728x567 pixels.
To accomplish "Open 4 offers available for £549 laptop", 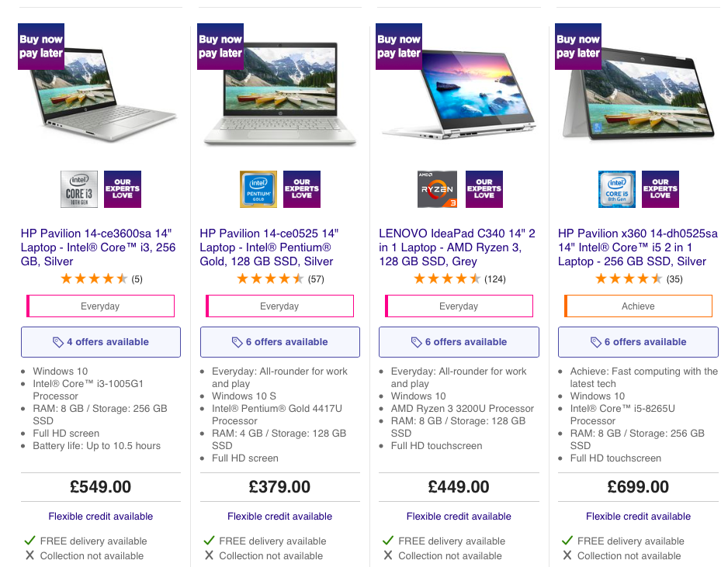I will click(x=101, y=342).
